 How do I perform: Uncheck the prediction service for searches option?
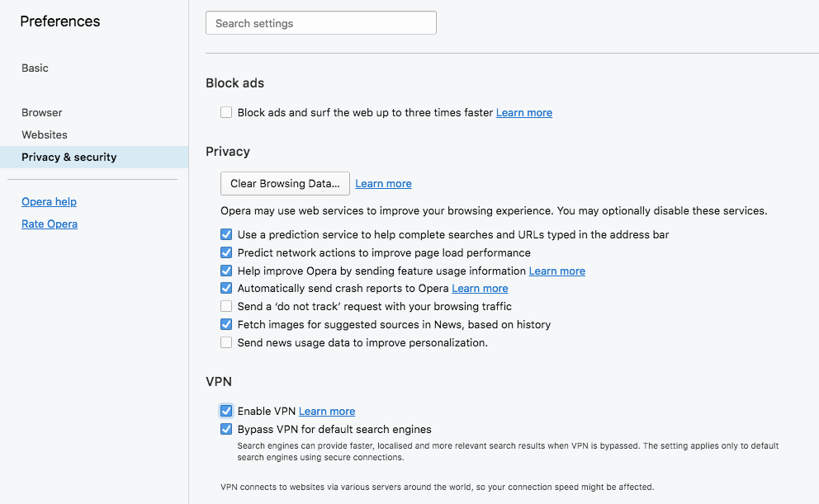[x=226, y=235]
